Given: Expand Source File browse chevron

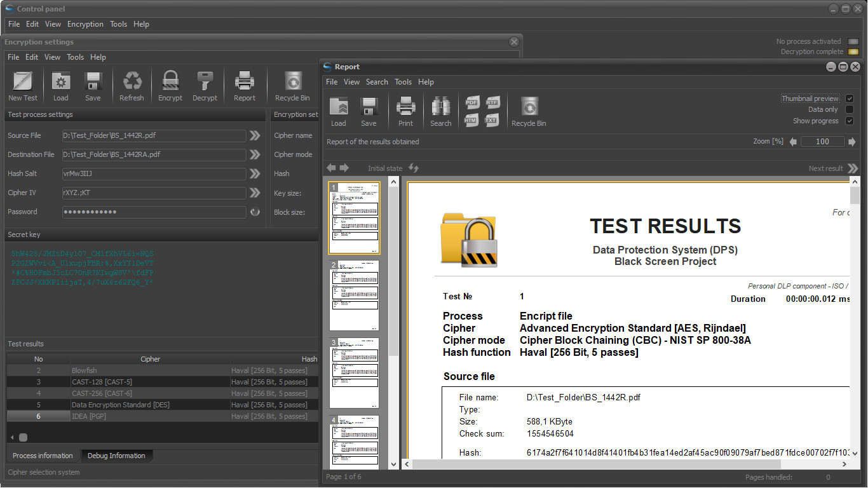Looking at the screenshot, I should point(255,135).
